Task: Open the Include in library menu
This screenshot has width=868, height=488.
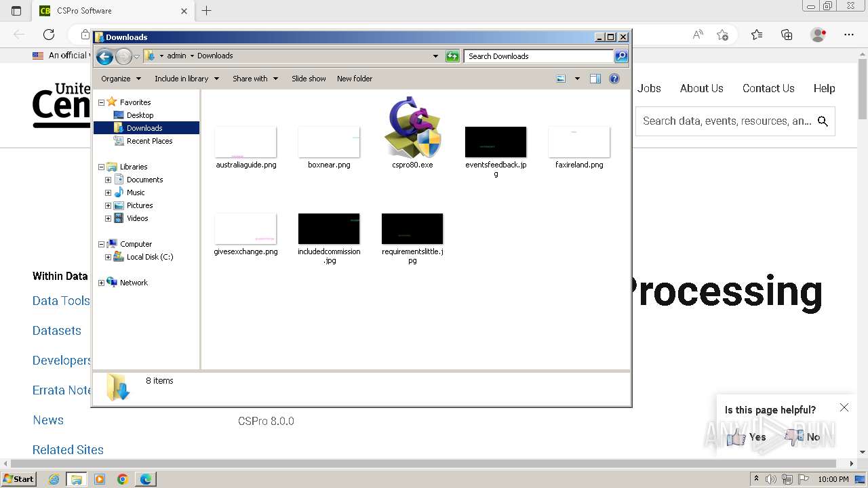Action: point(186,79)
